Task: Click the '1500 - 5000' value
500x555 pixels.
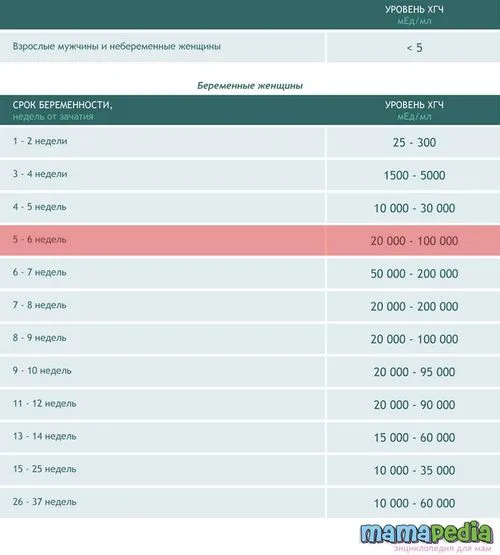Action: click(414, 176)
